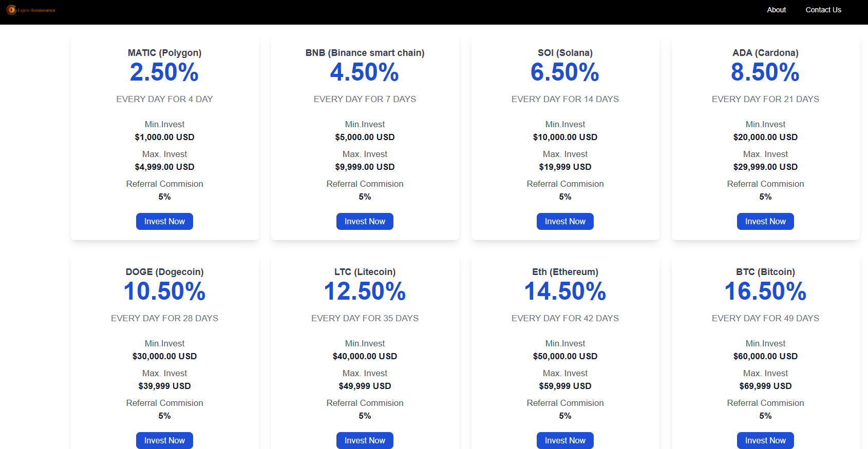Invest now in the Solana plan
The height and width of the screenshot is (449, 868).
coord(565,221)
